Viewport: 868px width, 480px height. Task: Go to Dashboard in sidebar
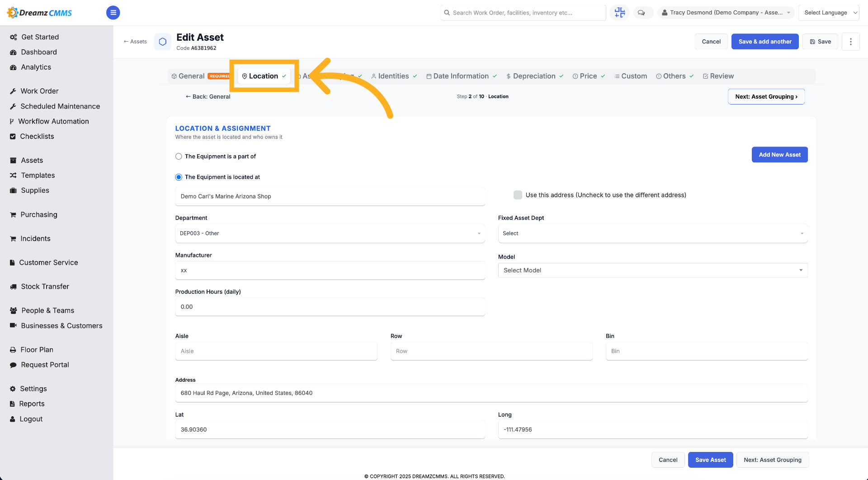point(33,52)
